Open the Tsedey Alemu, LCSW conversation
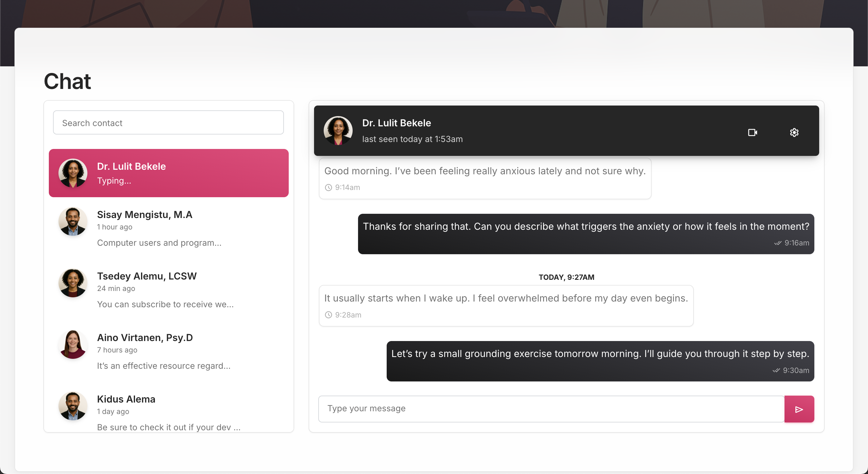This screenshot has height=474, width=868. tap(168, 289)
